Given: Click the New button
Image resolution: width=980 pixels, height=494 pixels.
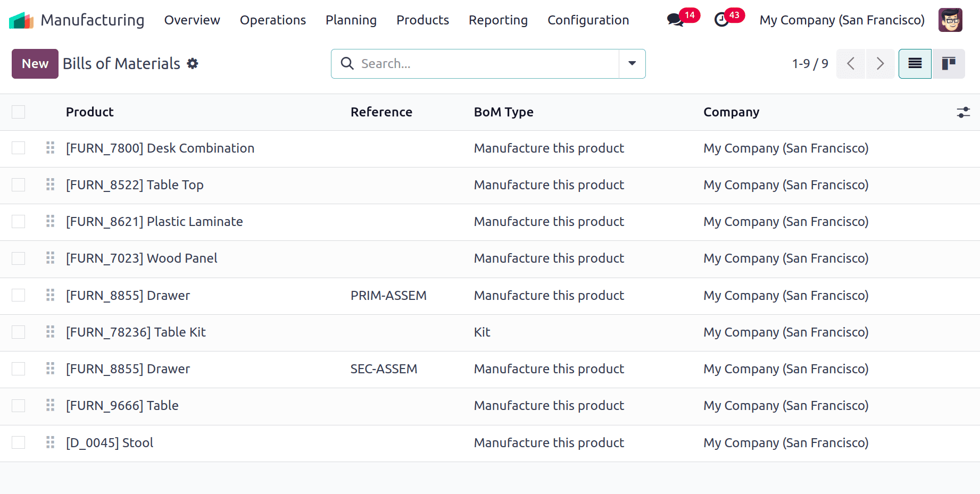Looking at the screenshot, I should [35, 64].
